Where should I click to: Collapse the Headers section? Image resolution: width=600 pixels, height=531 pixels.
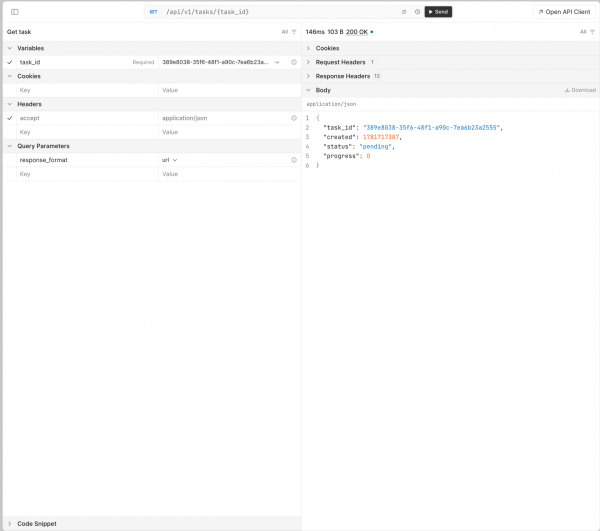click(10, 104)
